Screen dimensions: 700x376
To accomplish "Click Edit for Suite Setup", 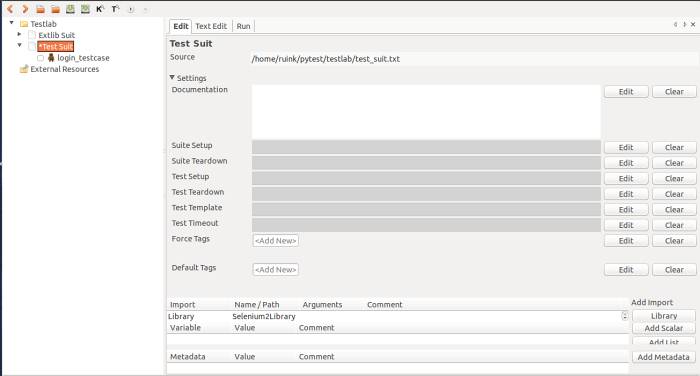I will (x=626, y=147).
